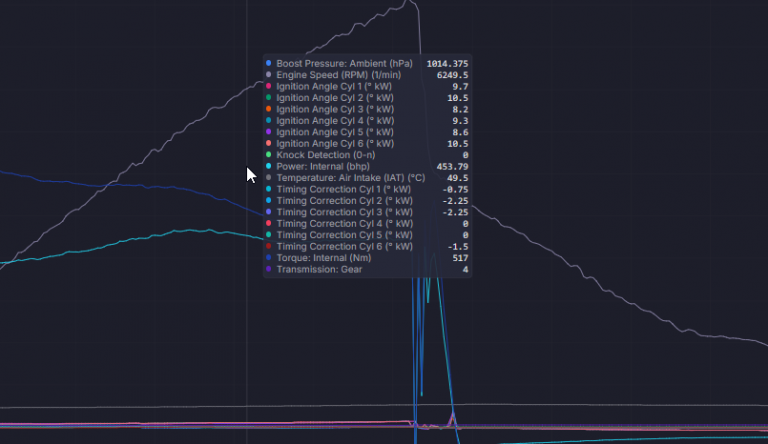This screenshot has height=444, width=768.
Task: Click the Cyl 6 timing correction value -1.5
Action: 458,247
